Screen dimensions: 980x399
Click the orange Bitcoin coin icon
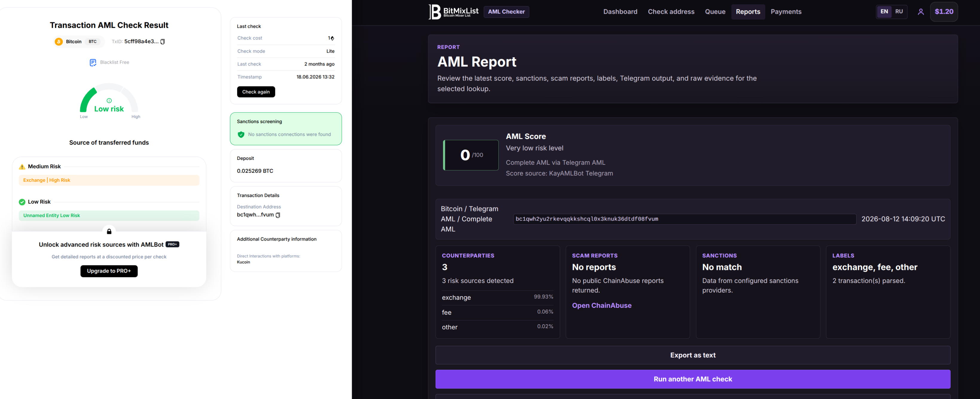point(59,42)
